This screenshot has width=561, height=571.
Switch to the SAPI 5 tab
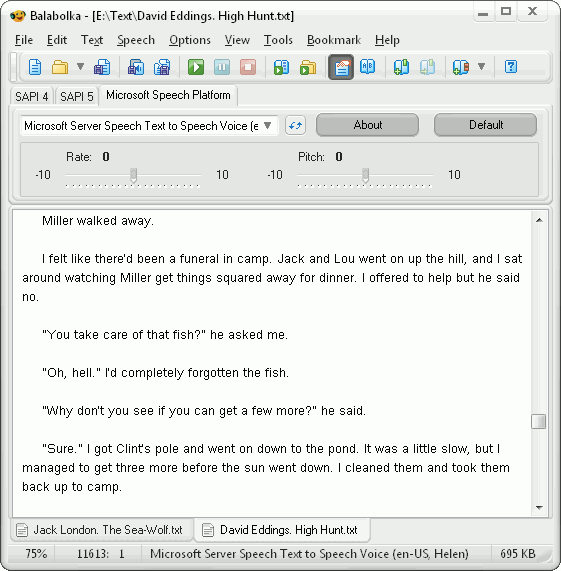(76, 97)
